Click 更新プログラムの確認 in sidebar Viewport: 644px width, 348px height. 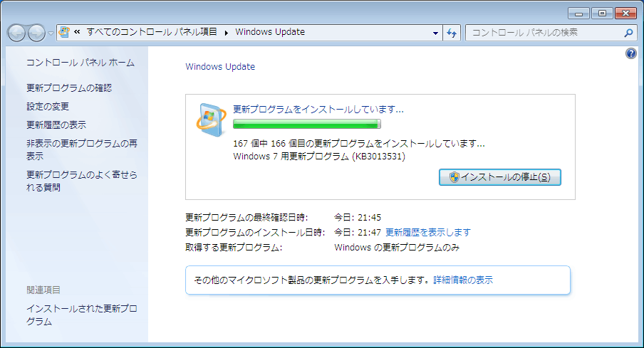pos(69,88)
